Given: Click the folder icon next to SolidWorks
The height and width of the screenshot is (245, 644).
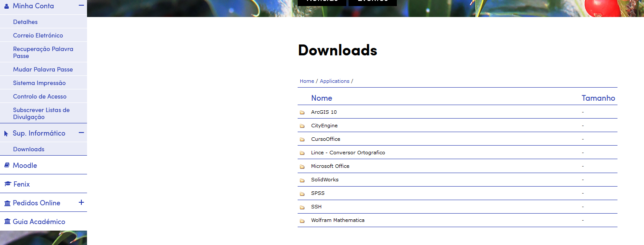Looking at the screenshot, I should 302,180.
